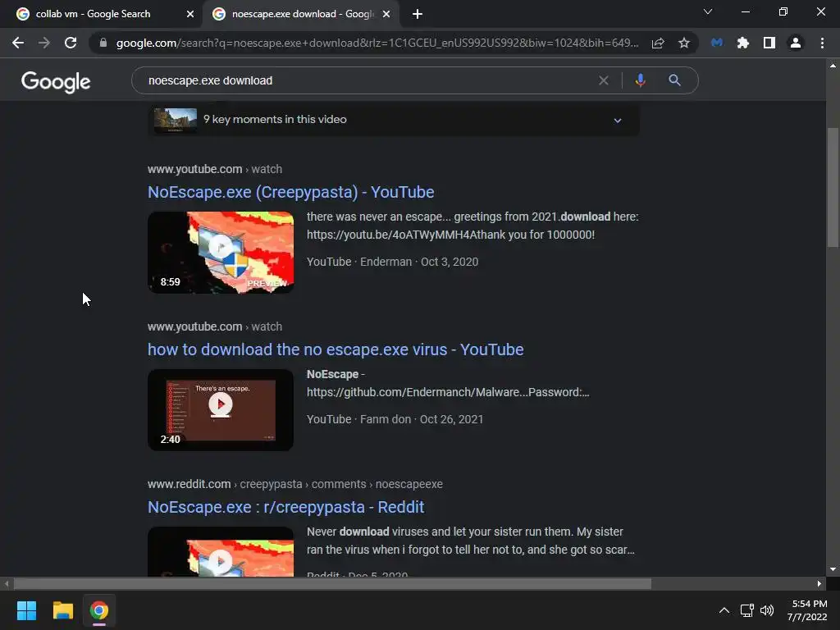The height and width of the screenshot is (630, 840).
Task: Play the 2:40 Fanm don video thumbnail
Action: [x=221, y=410]
